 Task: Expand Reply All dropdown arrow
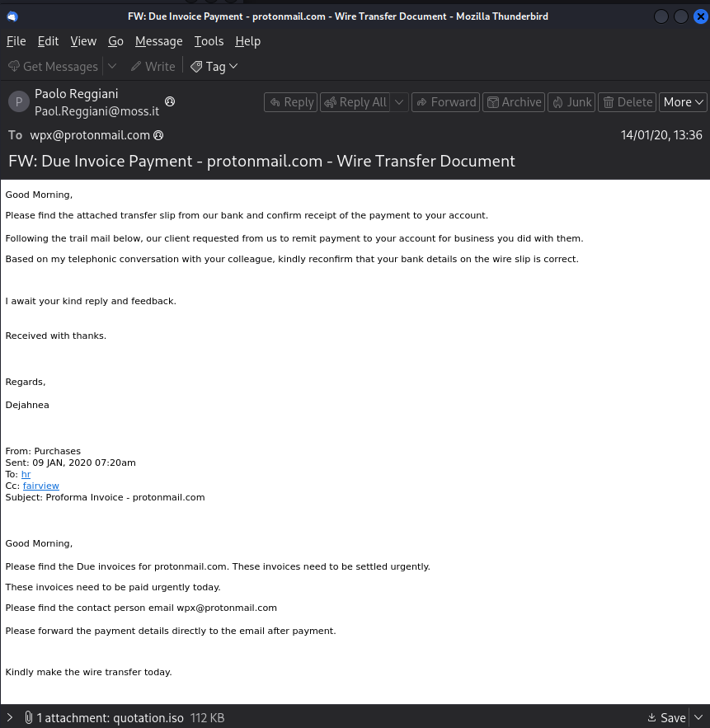click(x=399, y=102)
